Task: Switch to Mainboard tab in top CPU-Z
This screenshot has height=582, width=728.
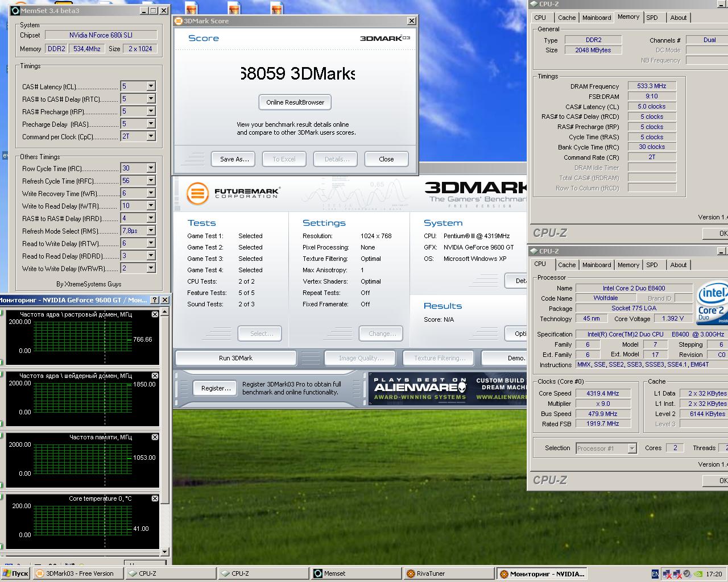Action: pos(597,18)
